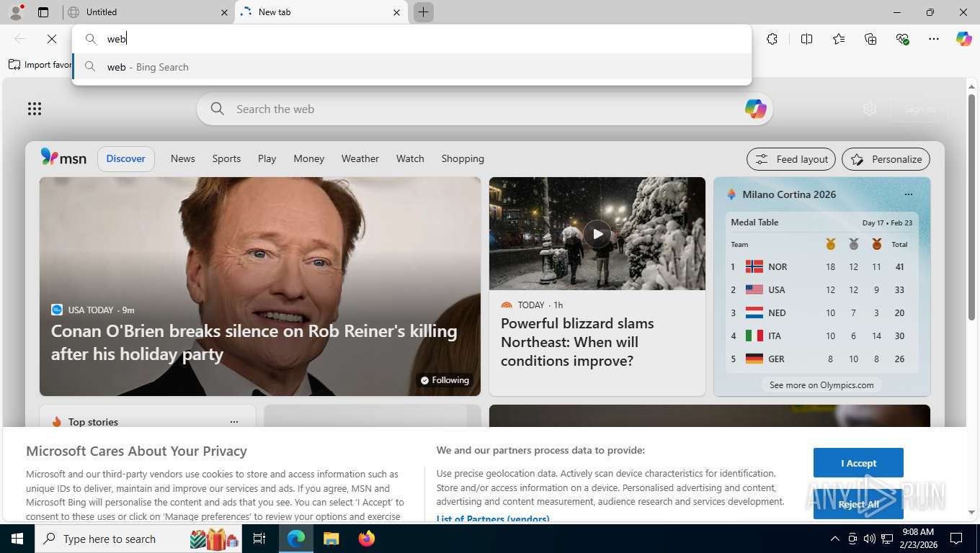Open the Favorites star icon
This screenshot has width=980, height=553.
[x=839, y=39]
